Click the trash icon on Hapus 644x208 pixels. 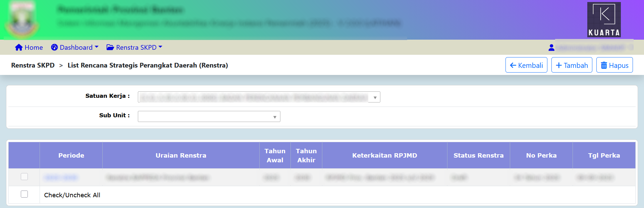(x=604, y=65)
